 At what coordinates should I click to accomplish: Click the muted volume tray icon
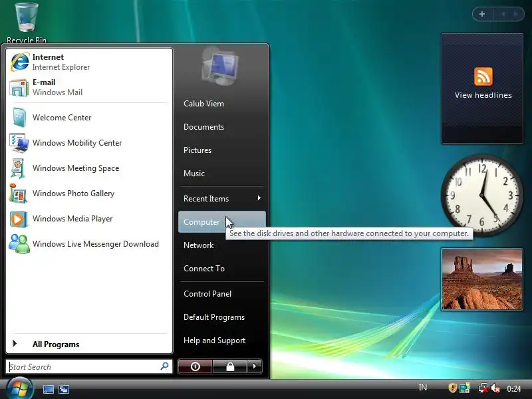(495, 388)
